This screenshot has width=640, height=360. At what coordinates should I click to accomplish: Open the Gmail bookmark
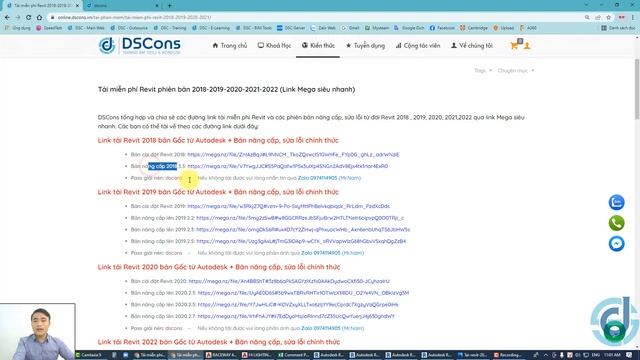click(350, 28)
